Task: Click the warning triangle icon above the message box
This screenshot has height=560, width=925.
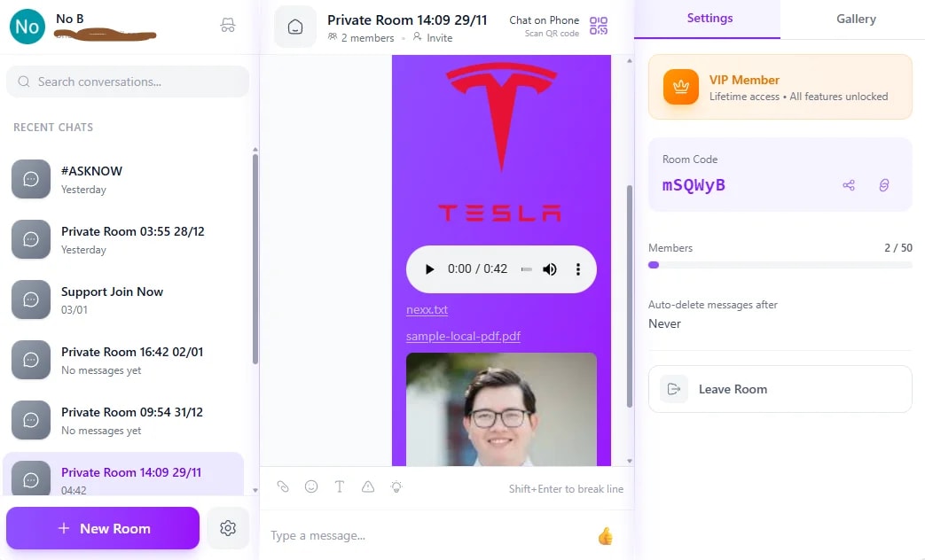Action: tap(368, 486)
